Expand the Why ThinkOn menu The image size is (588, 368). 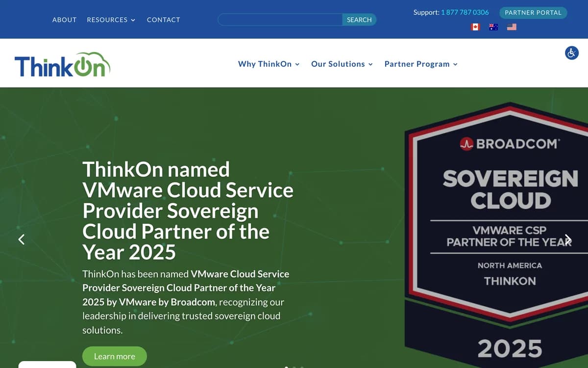point(269,64)
